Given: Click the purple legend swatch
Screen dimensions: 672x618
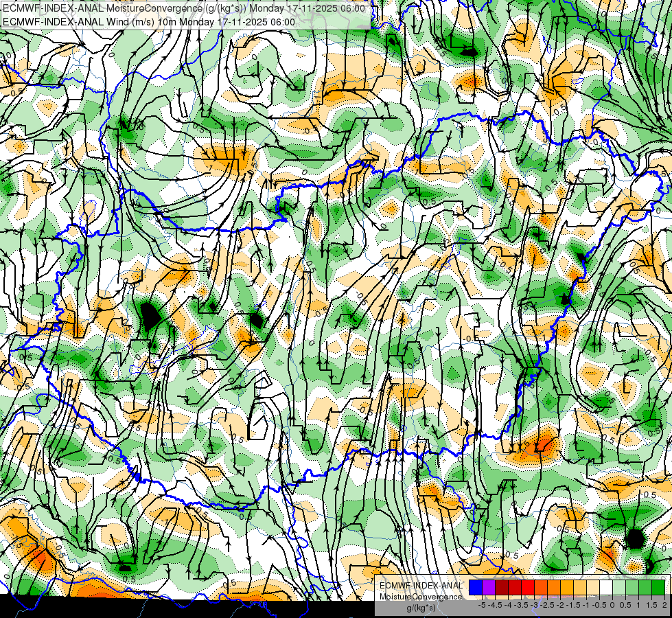Looking at the screenshot, I should 489,587.
